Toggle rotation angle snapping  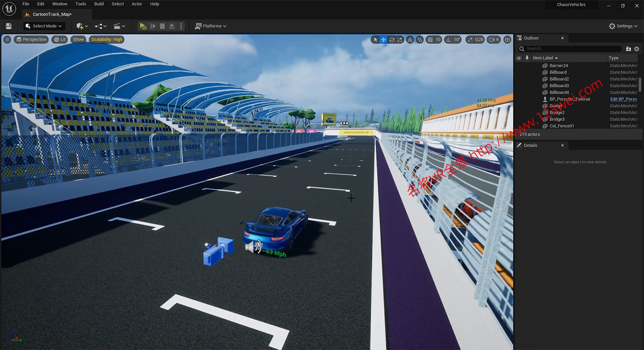point(449,40)
